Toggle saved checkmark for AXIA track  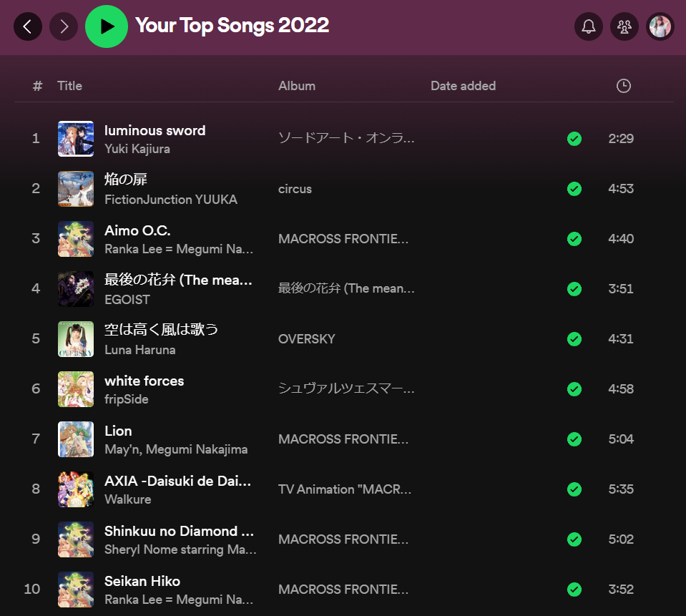coord(574,489)
